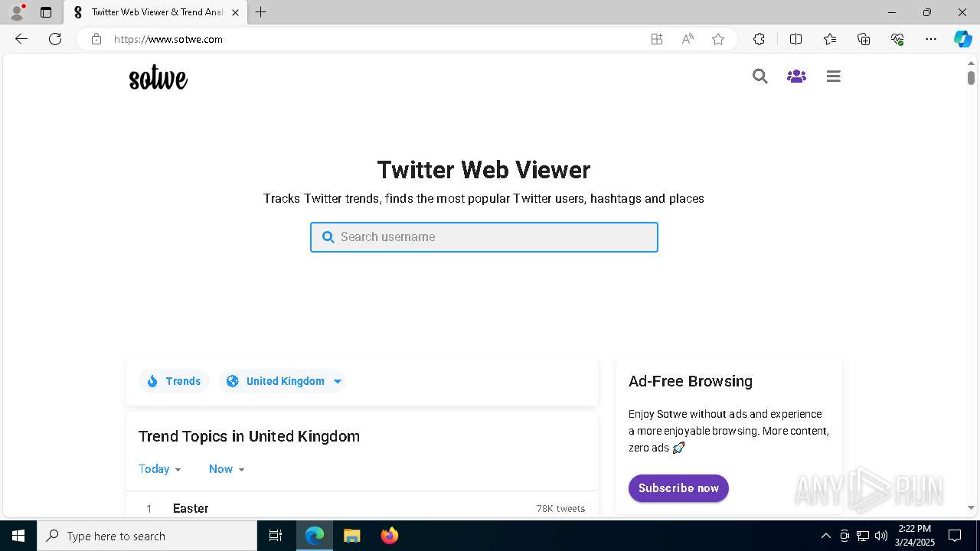Select the Twitter Web Viewer tab
Viewport: 980px width, 551px height.
tap(155, 12)
